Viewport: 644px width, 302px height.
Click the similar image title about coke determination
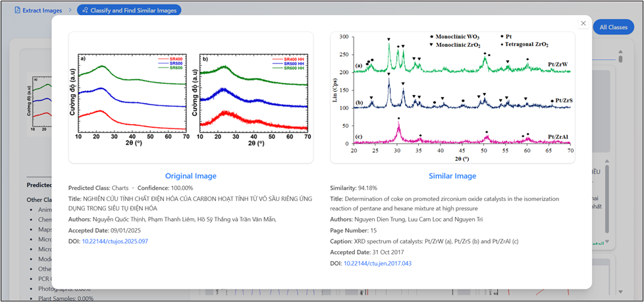444,204
